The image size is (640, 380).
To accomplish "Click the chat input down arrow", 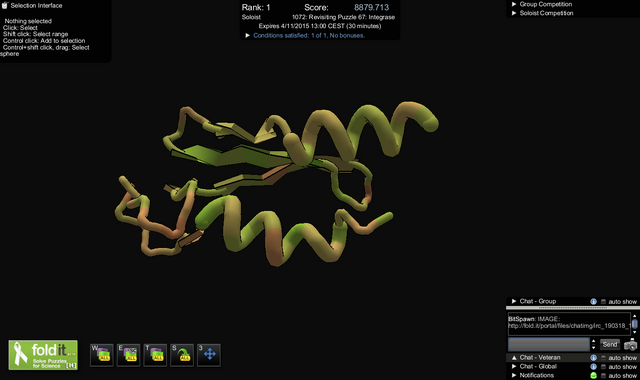I will pos(593,348).
